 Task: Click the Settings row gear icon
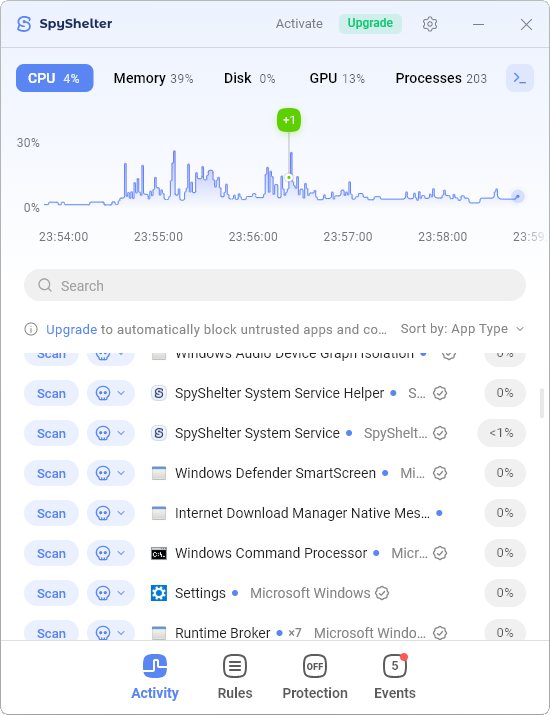click(159, 593)
